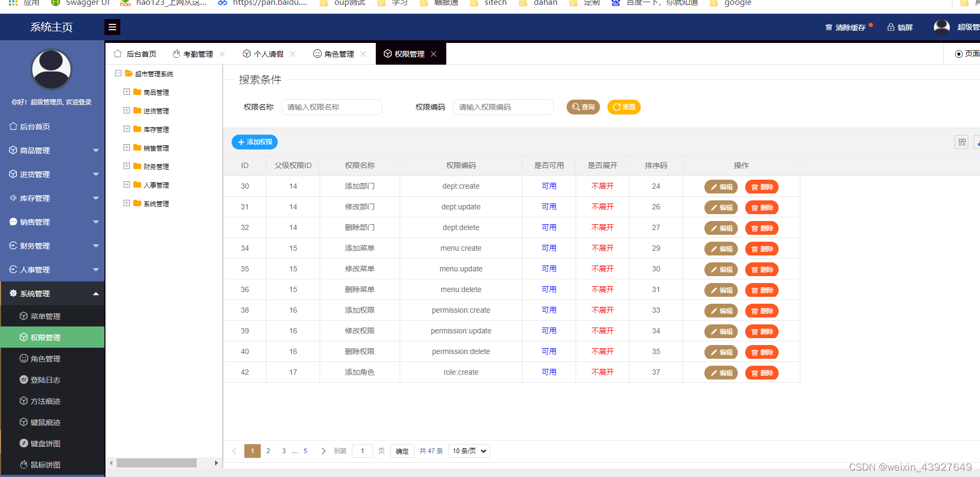This screenshot has height=477, width=980.
Task: Open 键盘饼图 submenu item
Action: click(52, 443)
